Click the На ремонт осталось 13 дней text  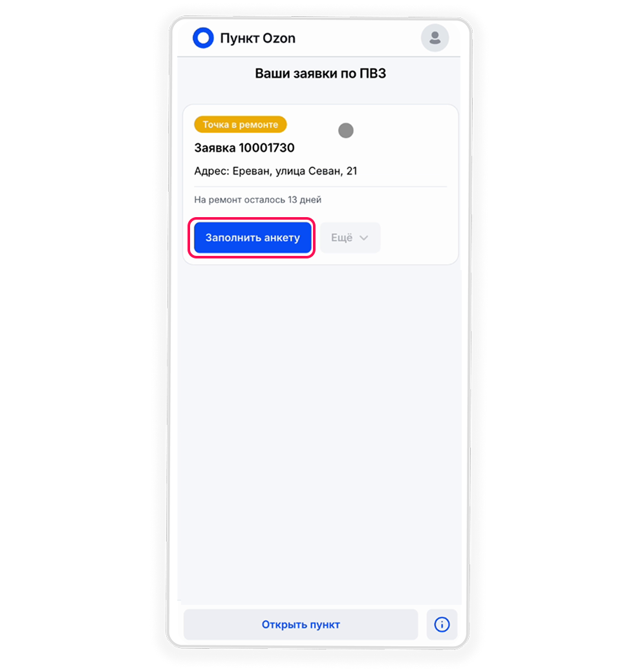coord(258,200)
